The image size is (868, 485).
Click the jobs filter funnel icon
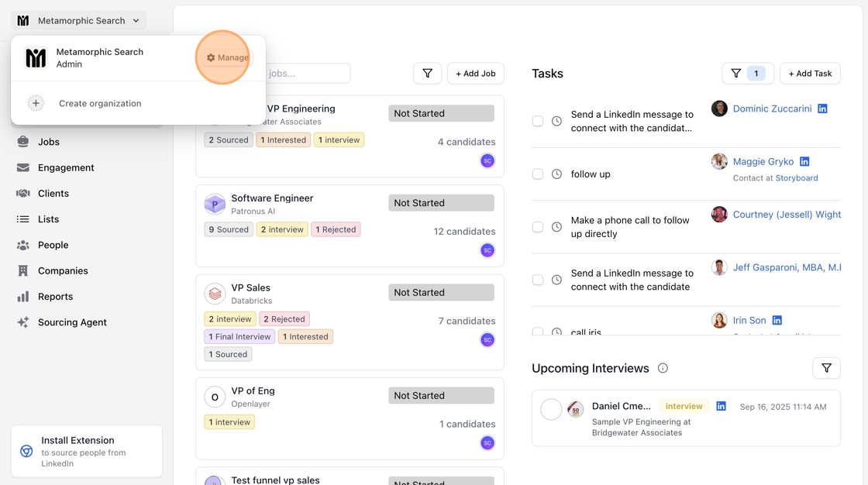(427, 74)
